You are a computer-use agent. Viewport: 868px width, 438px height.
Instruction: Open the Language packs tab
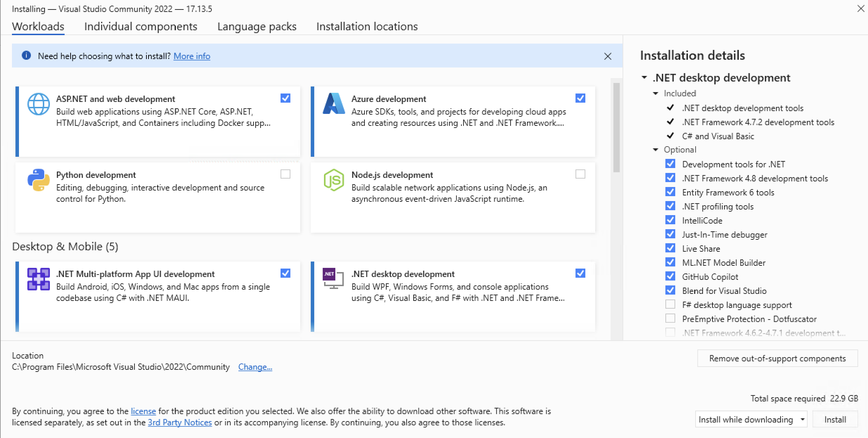click(x=257, y=27)
